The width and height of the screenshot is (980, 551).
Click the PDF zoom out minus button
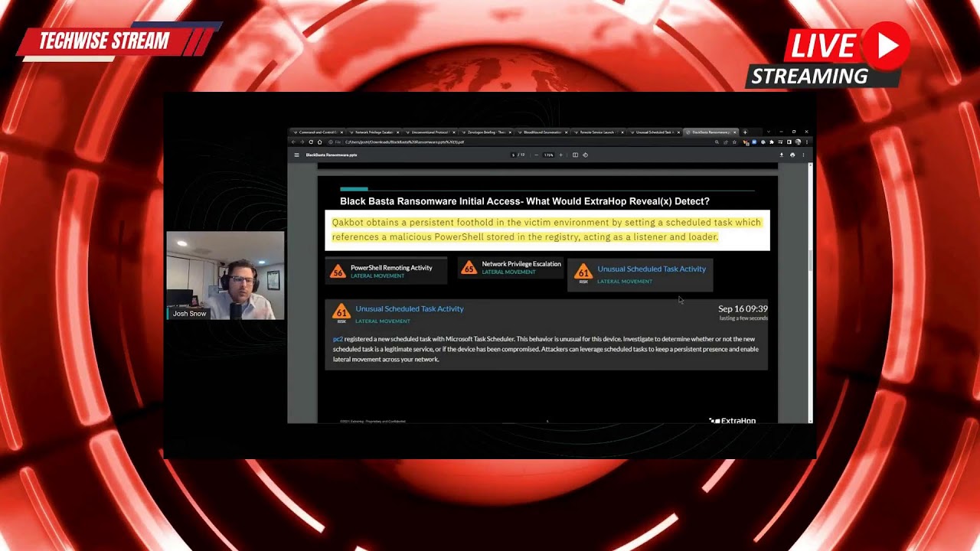point(536,155)
